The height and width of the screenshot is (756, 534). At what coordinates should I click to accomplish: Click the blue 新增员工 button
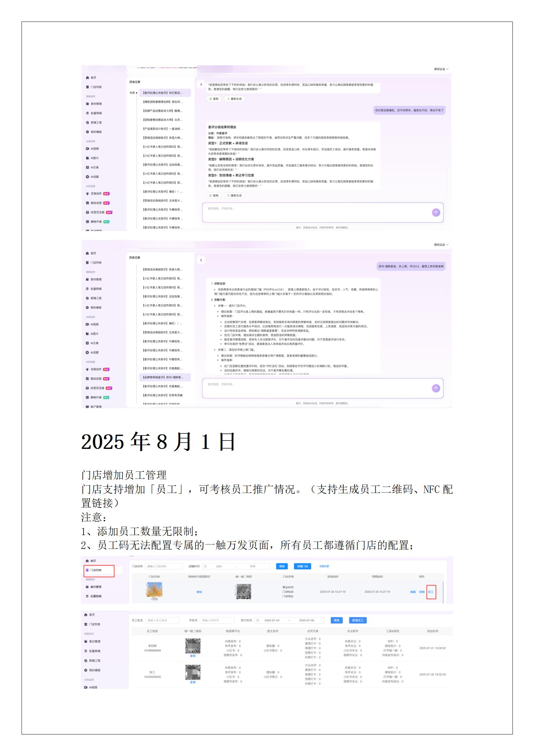pos(357,620)
